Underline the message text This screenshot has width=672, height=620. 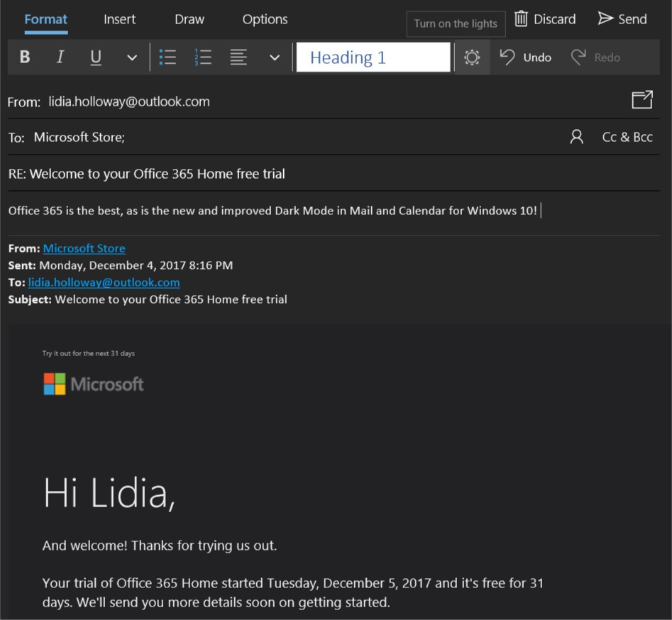point(96,57)
